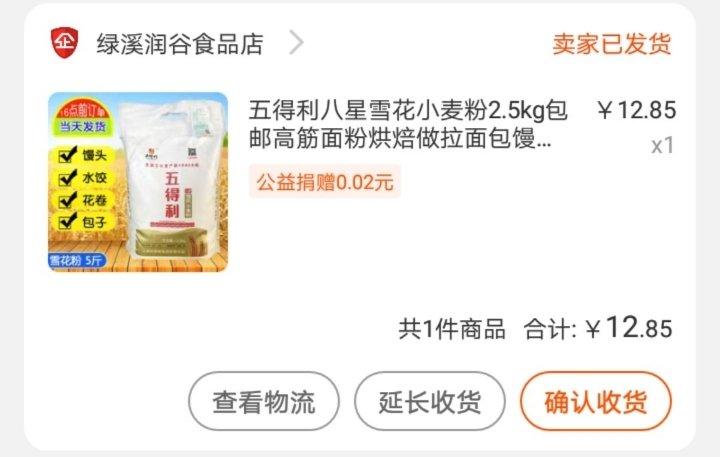Click the 延长收货 button
The width and height of the screenshot is (720, 457).
(430, 402)
